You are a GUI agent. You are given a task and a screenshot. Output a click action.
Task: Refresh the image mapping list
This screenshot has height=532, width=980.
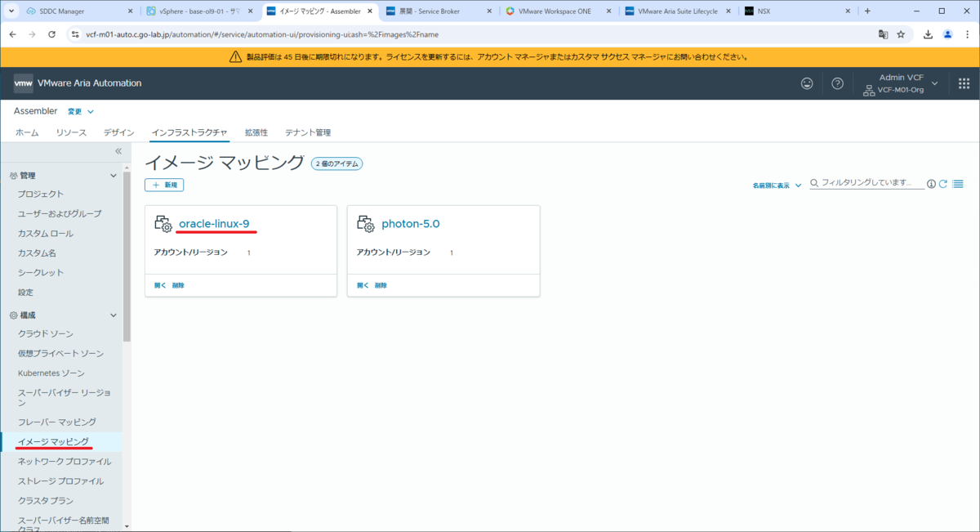(943, 184)
